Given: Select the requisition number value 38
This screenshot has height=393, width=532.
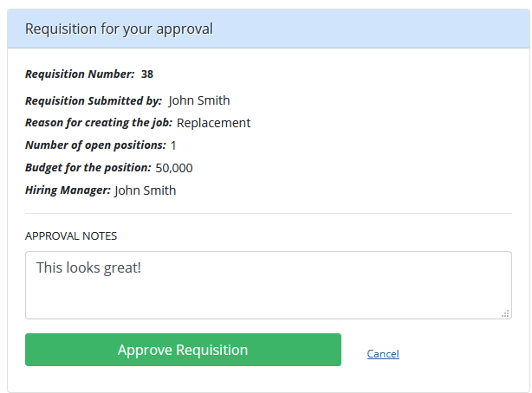Looking at the screenshot, I should (147, 74).
